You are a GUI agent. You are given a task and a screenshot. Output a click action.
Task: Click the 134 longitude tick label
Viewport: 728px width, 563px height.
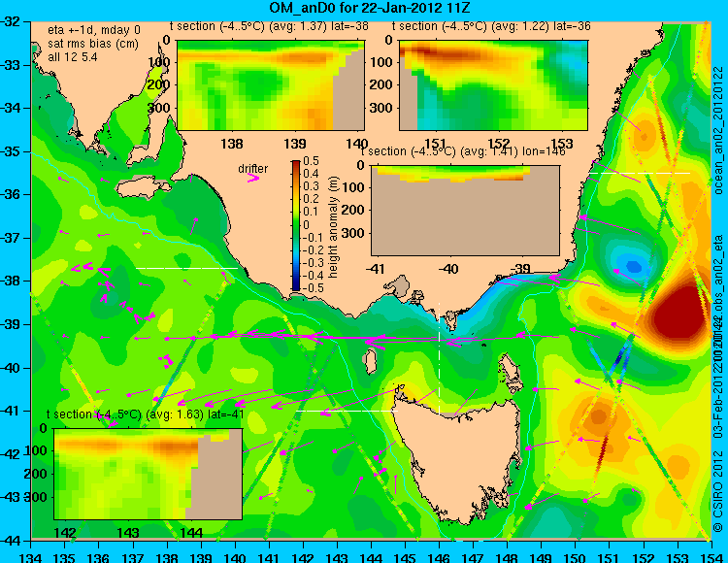pyautogui.click(x=31, y=557)
